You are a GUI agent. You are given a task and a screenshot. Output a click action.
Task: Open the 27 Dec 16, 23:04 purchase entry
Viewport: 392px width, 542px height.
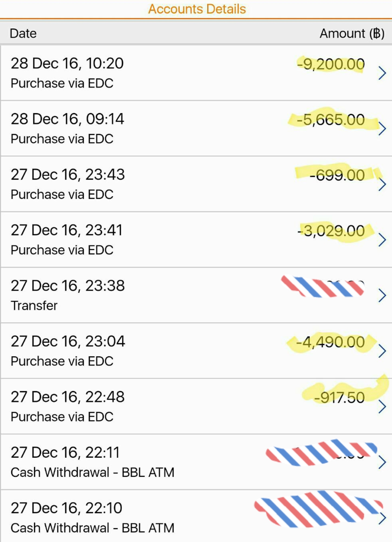(196, 351)
